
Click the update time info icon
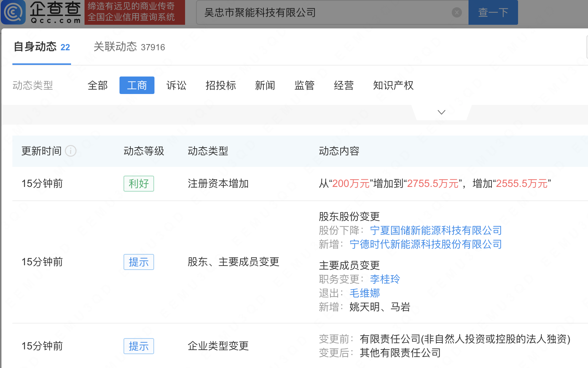[71, 151]
